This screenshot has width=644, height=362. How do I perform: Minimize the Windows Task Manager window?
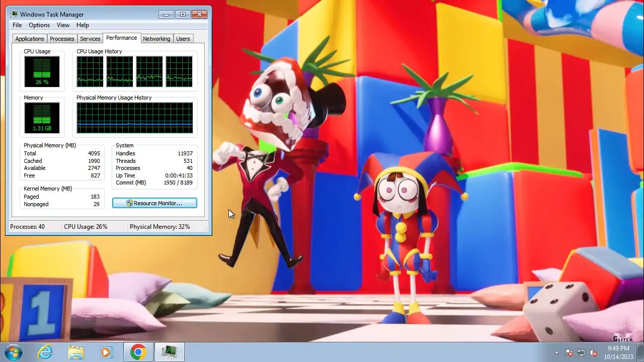coord(166,14)
